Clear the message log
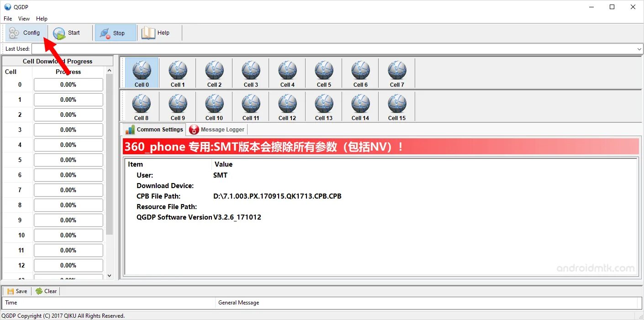The image size is (644, 320). tap(46, 291)
